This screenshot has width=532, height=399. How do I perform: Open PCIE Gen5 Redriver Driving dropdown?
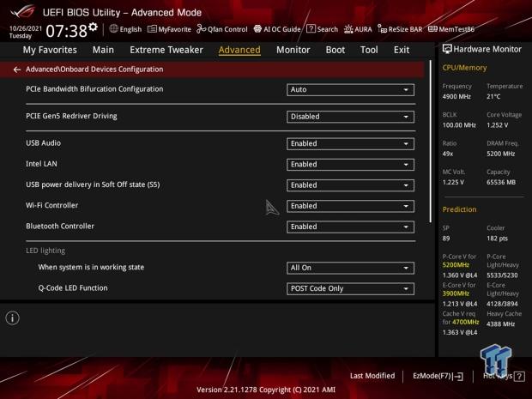pyautogui.click(x=350, y=117)
